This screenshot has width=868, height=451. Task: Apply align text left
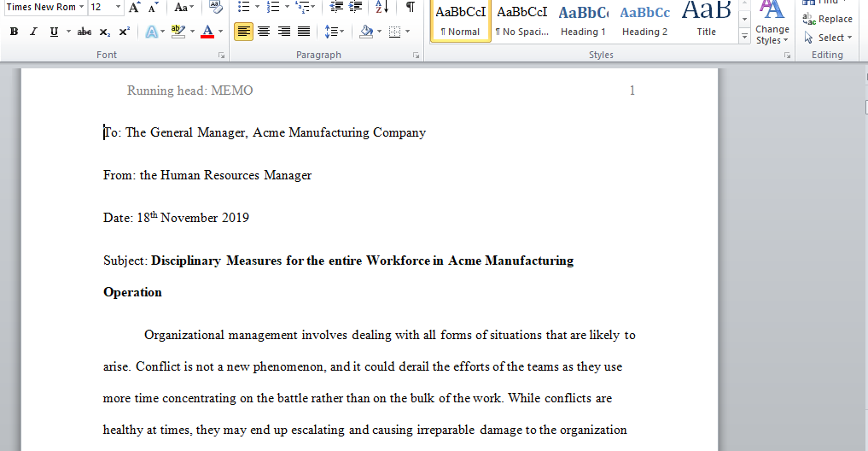(243, 32)
